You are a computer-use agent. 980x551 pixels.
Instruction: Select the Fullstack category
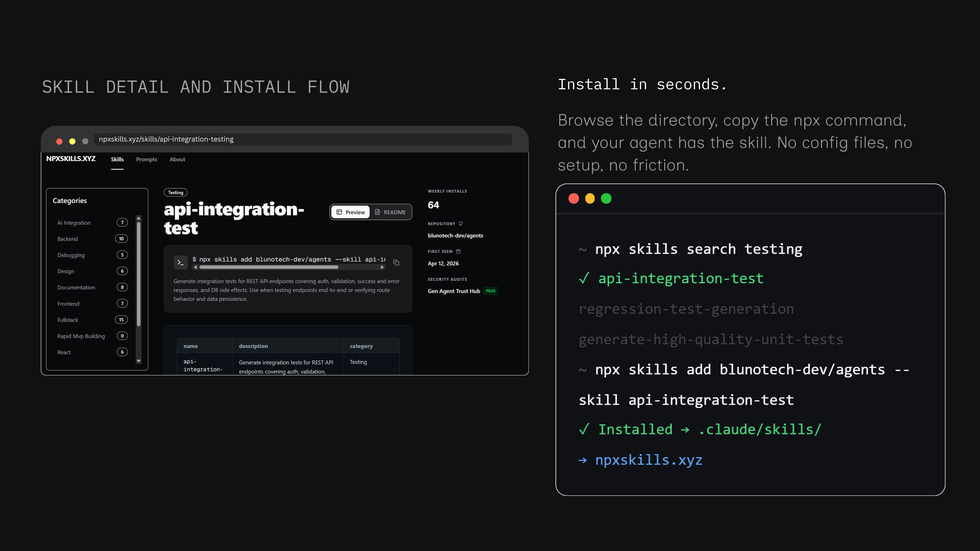pos(68,320)
